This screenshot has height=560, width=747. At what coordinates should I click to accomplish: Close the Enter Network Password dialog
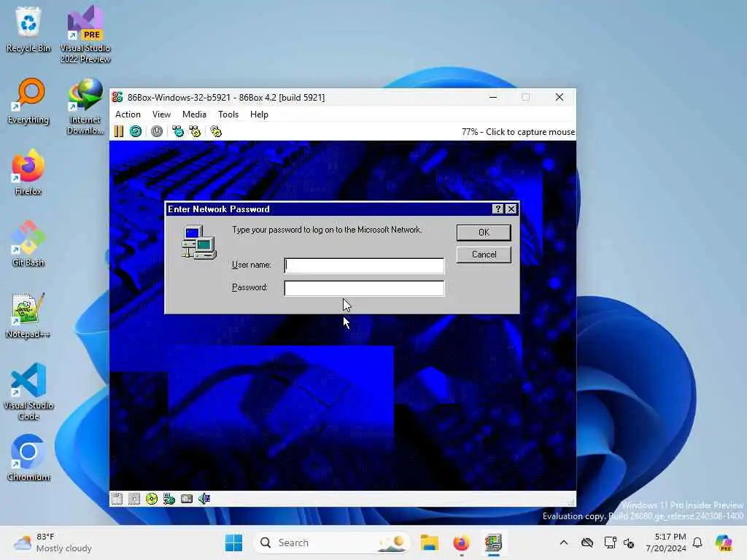(511, 209)
